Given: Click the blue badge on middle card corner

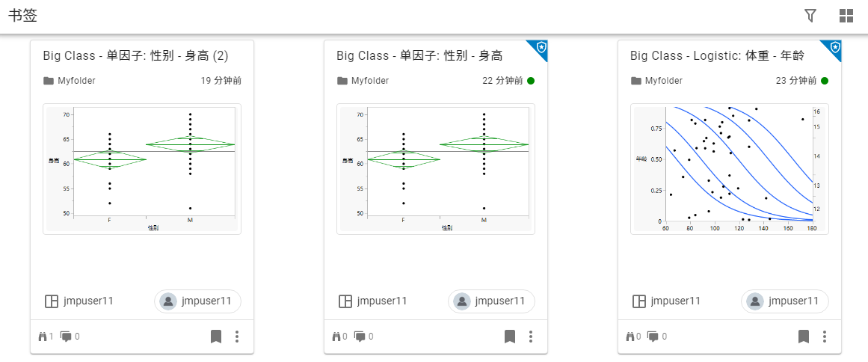Looking at the screenshot, I should (x=541, y=47).
